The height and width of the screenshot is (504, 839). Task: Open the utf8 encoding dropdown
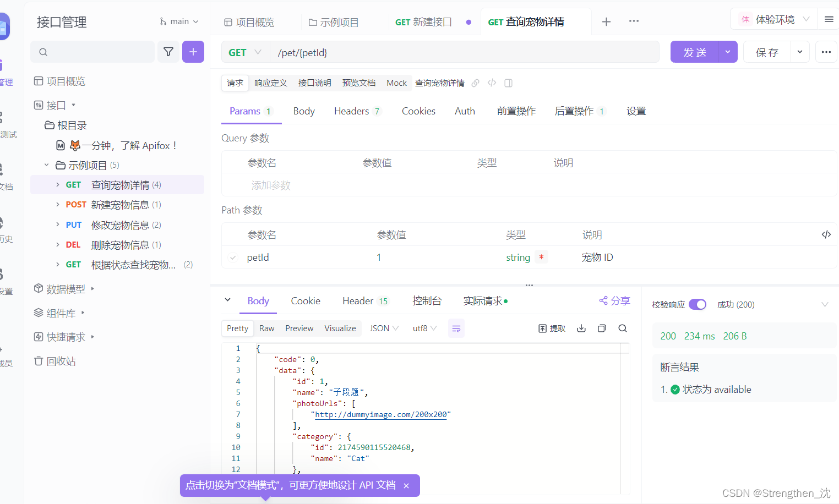pos(424,328)
